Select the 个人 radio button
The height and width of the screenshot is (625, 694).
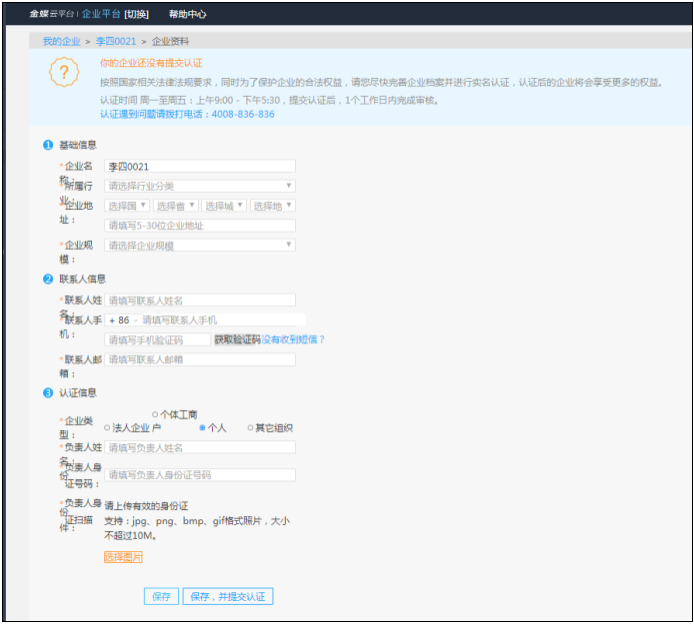[x=202, y=428]
